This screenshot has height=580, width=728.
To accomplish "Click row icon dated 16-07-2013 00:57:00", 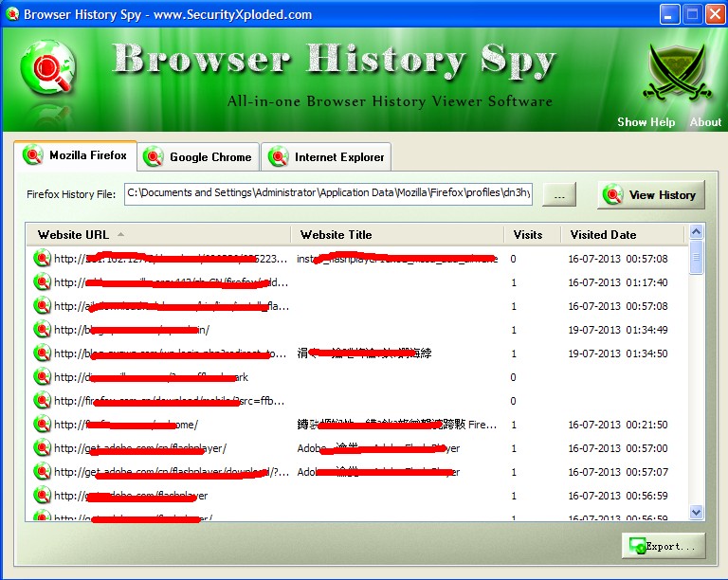I will [42, 447].
